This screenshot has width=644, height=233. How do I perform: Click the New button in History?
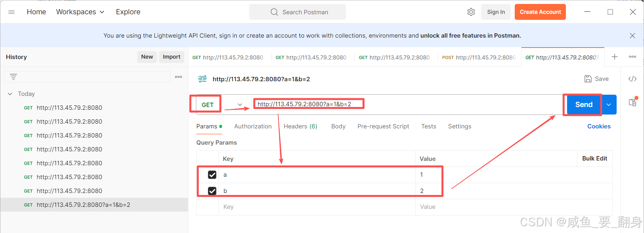147,57
